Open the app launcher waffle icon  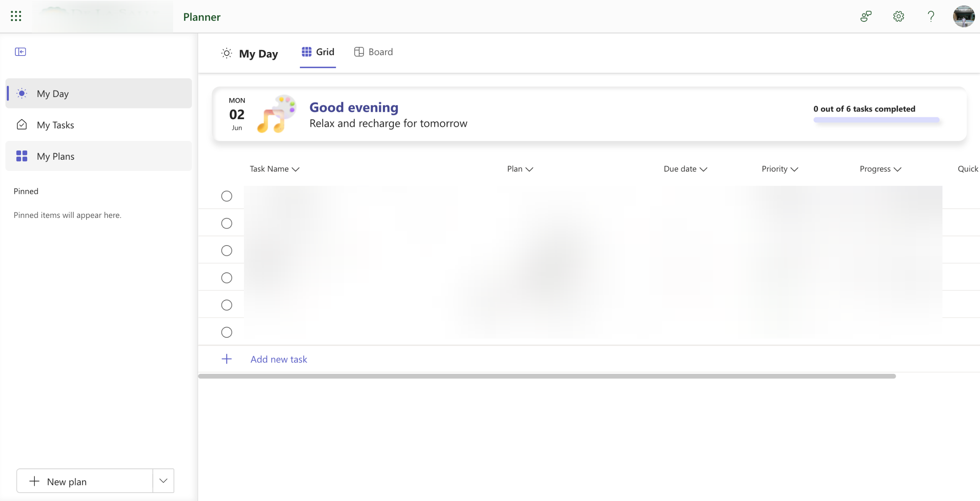(x=16, y=16)
